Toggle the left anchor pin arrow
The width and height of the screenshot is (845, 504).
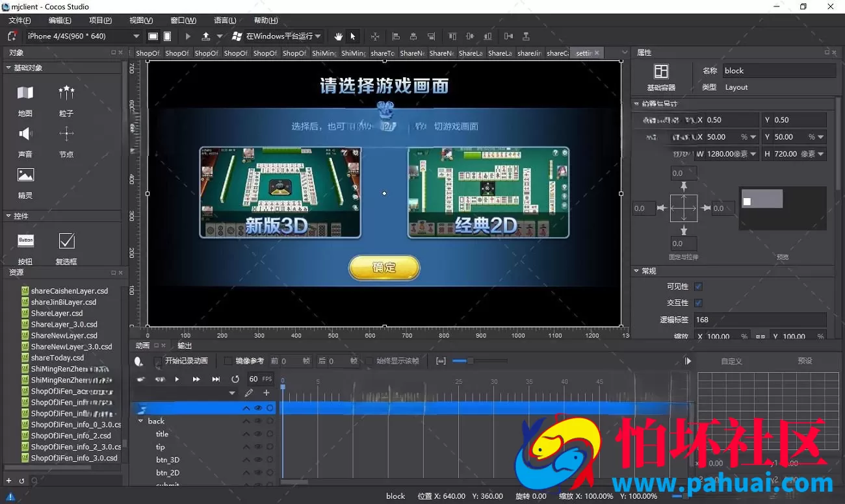click(662, 208)
